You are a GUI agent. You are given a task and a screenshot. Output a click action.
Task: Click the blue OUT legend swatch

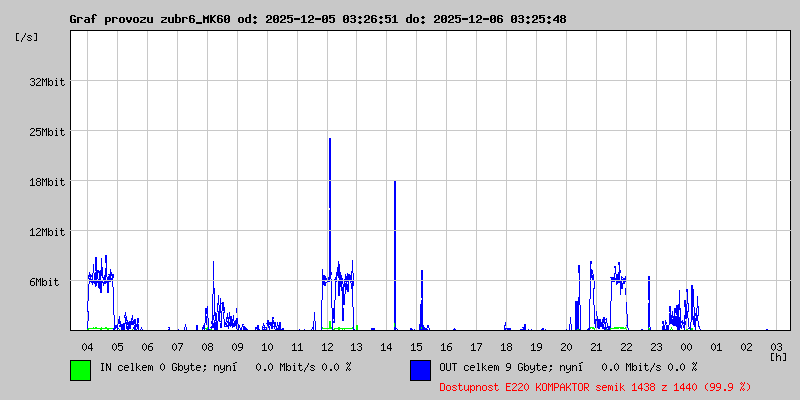(x=420, y=369)
